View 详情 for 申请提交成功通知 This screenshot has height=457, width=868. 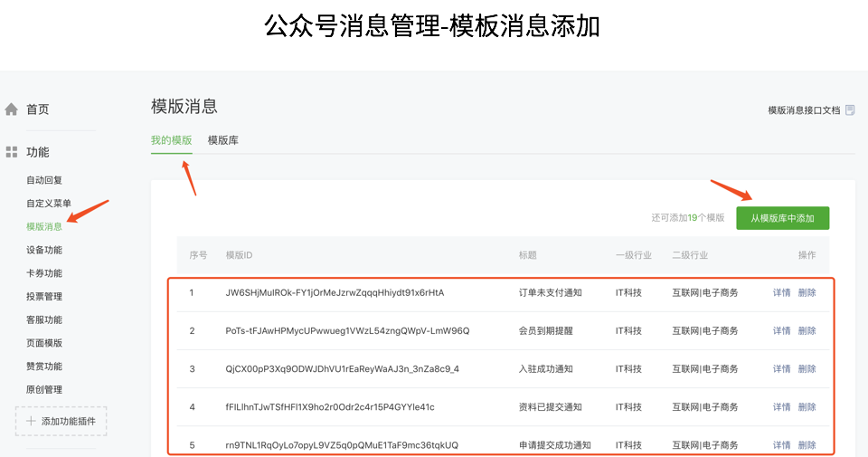[781, 445]
